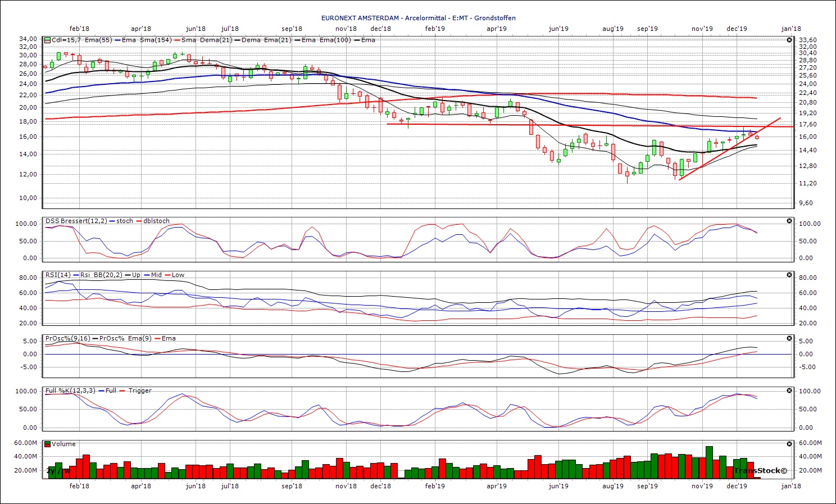Click the 'feb'19' date label on top axis
This screenshot has height=504, width=836.
pyautogui.click(x=435, y=29)
